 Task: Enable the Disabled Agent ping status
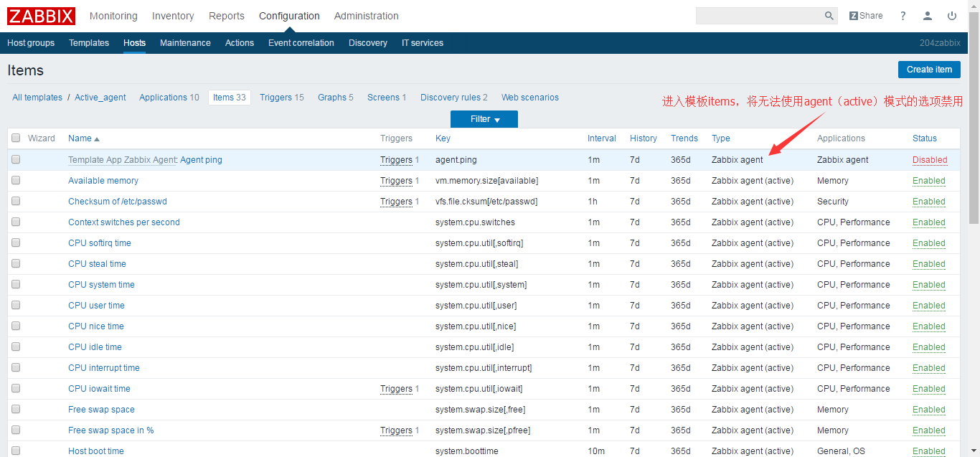click(x=930, y=160)
